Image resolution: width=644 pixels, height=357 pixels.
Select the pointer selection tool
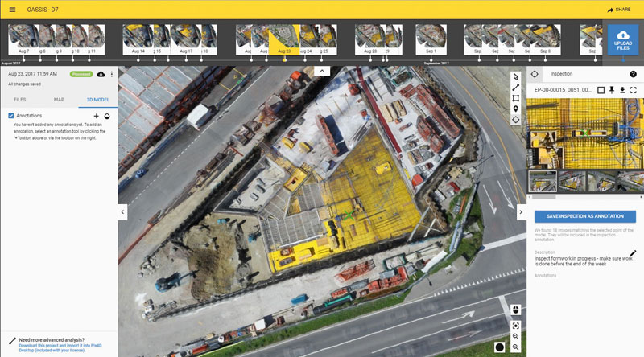click(x=516, y=77)
